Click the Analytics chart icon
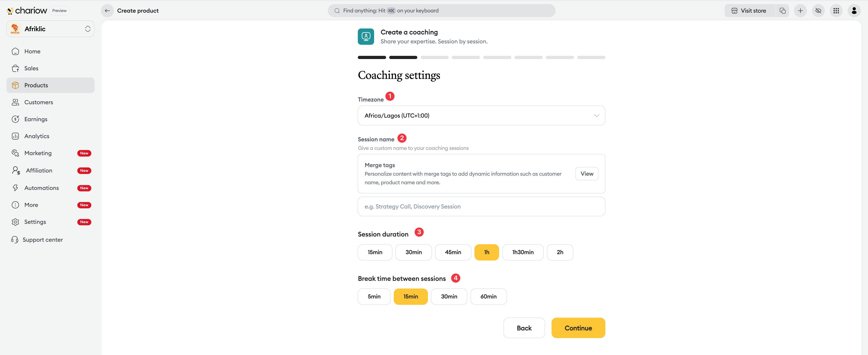 [16, 136]
